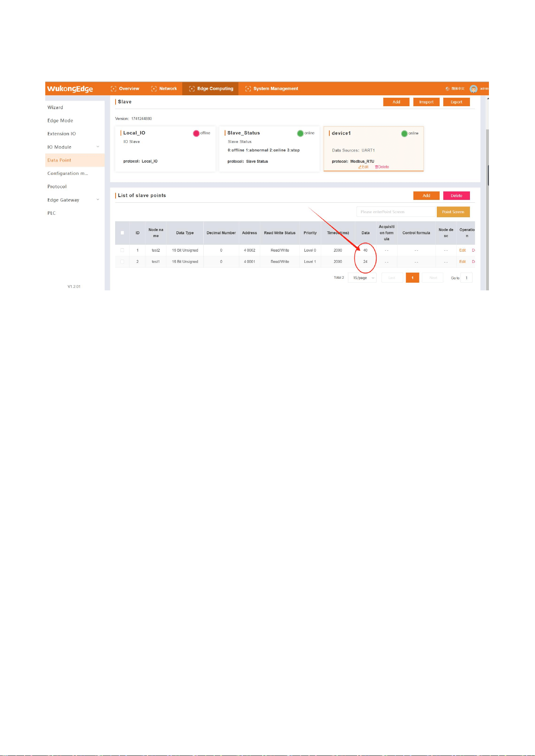Click data value 40
The image size is (535, 756).
[x=365, y=250]
